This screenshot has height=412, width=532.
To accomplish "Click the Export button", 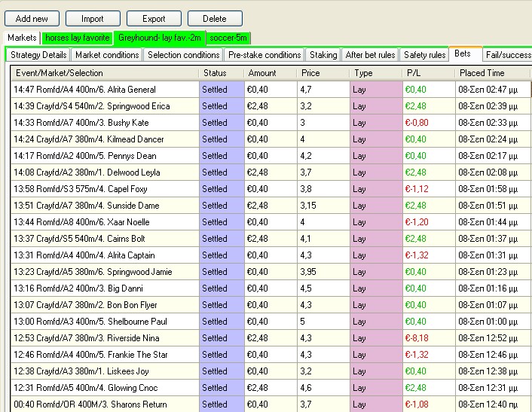I will 154,19.
